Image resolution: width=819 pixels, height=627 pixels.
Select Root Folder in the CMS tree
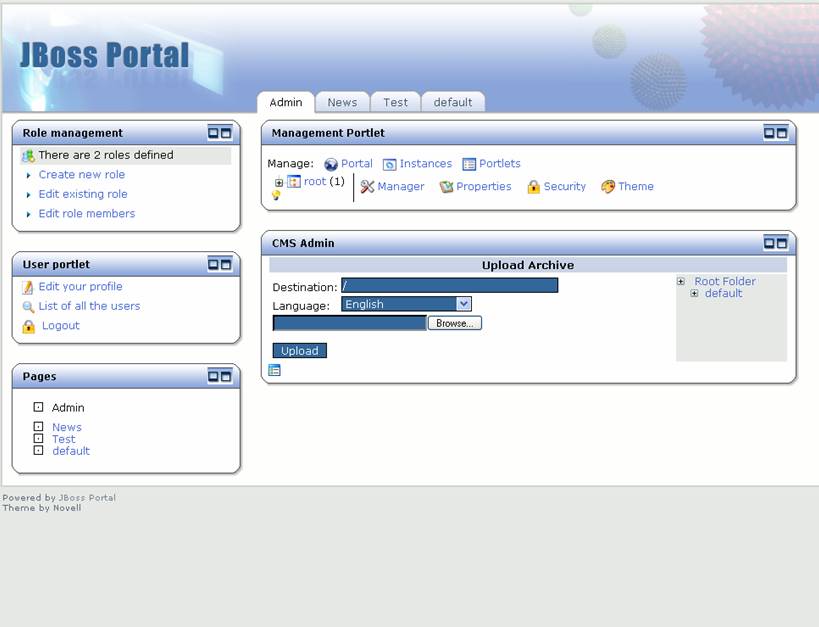tap(725, 281)
